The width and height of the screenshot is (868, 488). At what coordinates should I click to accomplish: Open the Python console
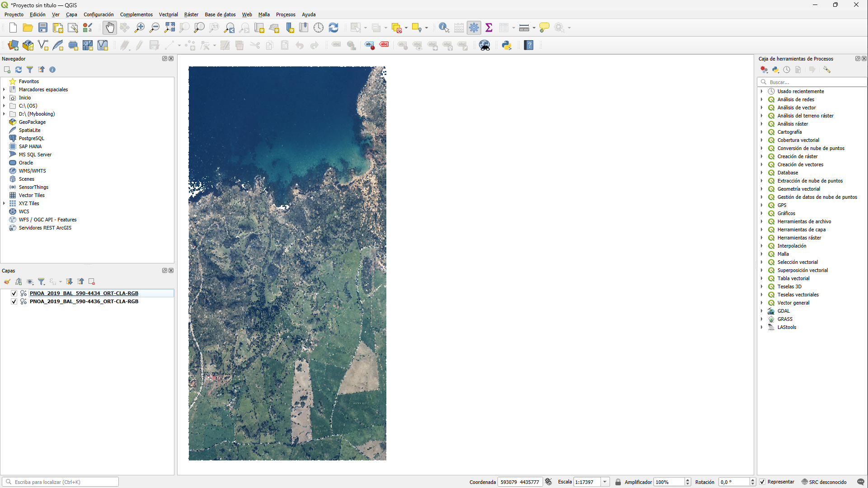507,45
